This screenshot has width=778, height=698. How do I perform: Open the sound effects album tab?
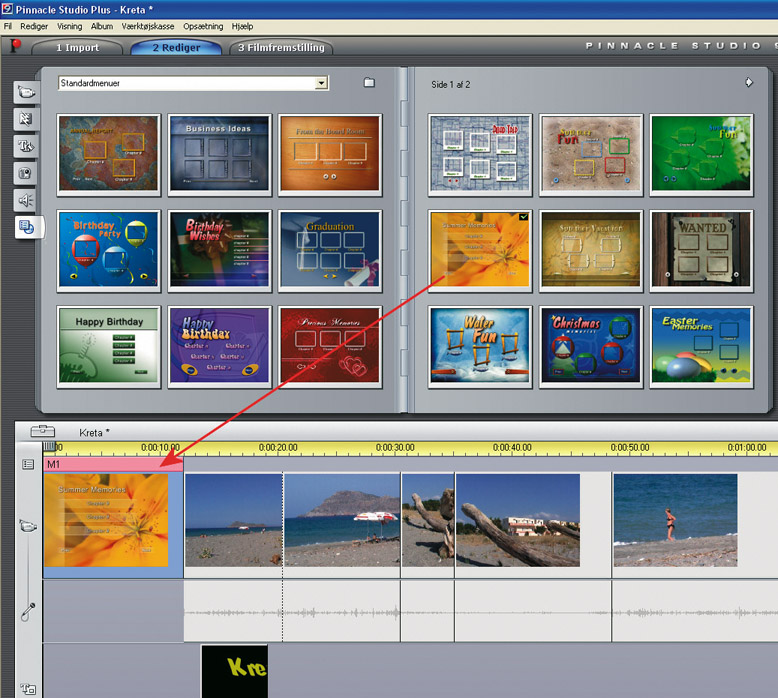(x=26, y=200)
